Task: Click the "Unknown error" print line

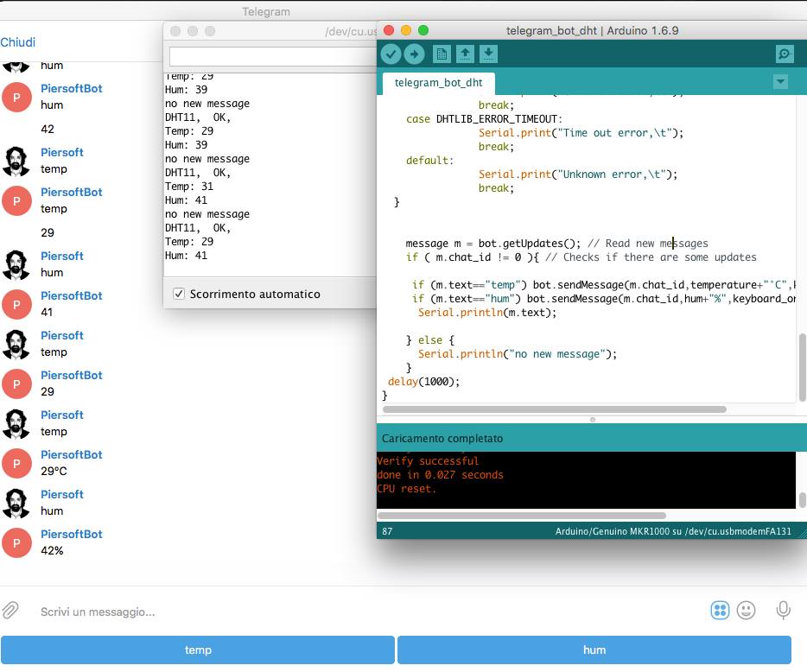Action: click(578, 174)
